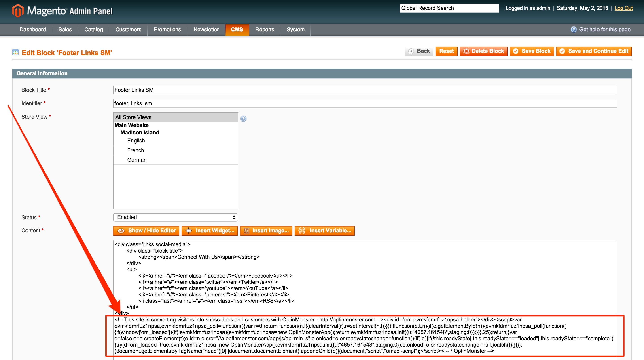Focus the Global Record Search field
Screen dimensions: 644x360
click(449, 8)
